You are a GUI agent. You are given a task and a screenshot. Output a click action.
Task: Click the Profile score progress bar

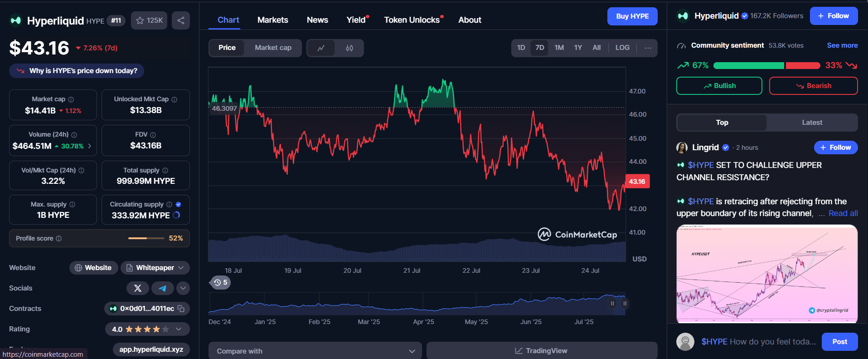click(146, 238)
